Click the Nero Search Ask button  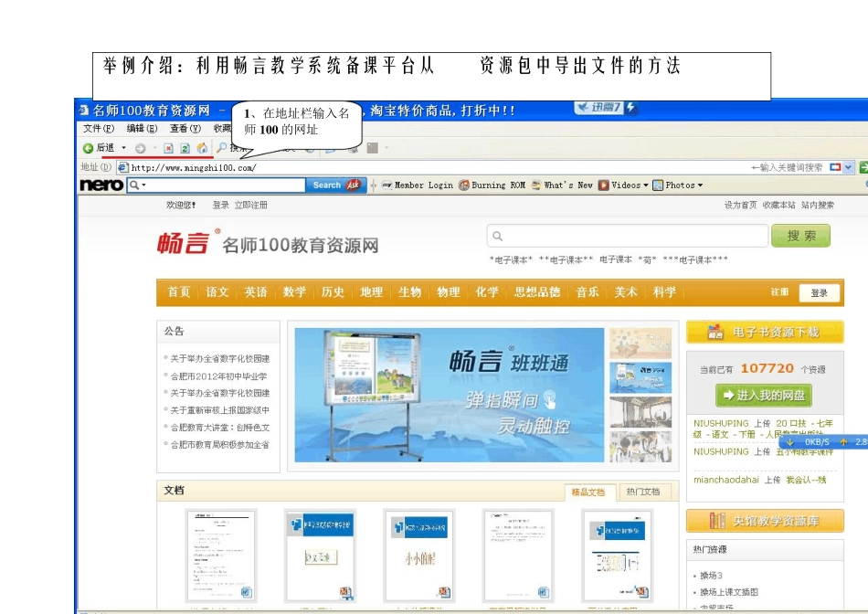click(x=336, y=185)
